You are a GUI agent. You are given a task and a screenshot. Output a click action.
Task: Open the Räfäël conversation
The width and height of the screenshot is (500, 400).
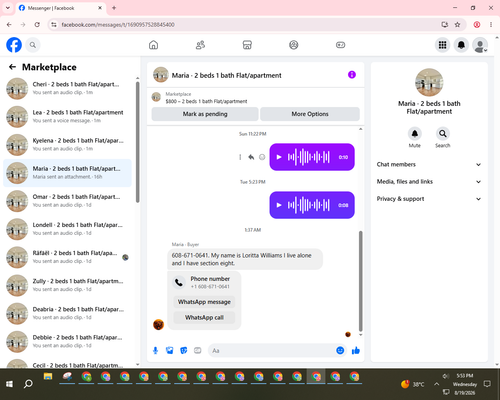point(68,257)
